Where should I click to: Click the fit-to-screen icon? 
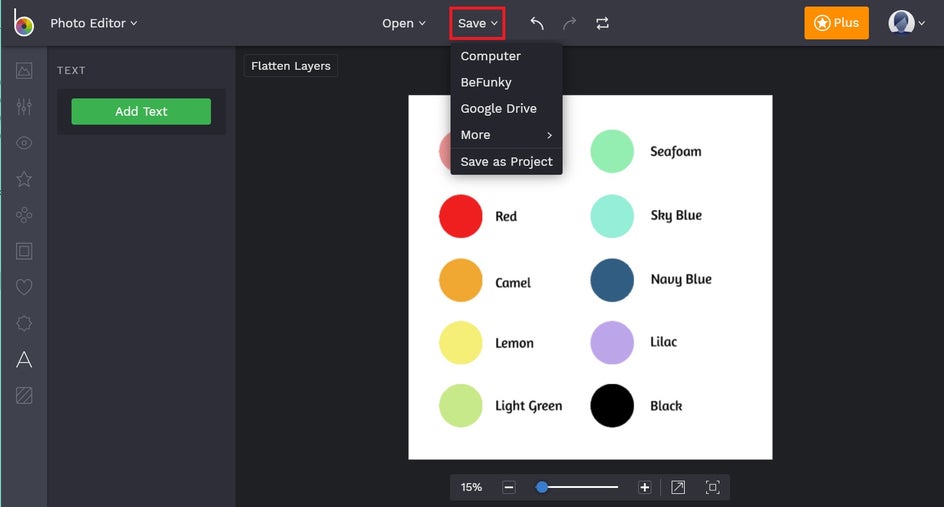click(712, 487)
